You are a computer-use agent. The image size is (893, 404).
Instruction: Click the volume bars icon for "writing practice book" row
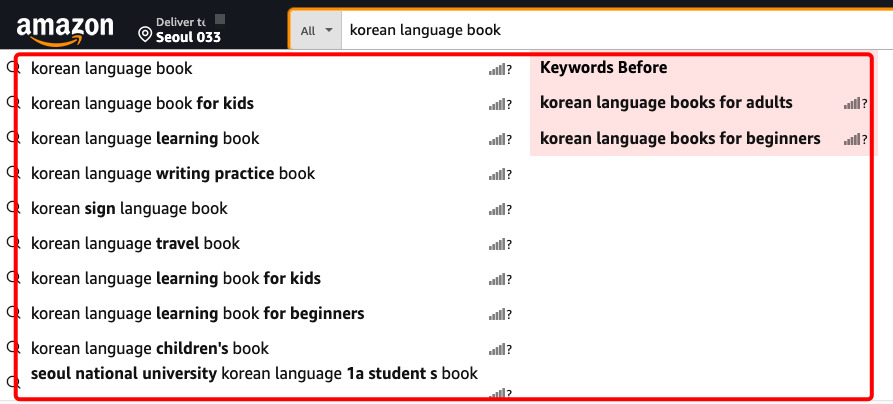(x=497, y=175)
